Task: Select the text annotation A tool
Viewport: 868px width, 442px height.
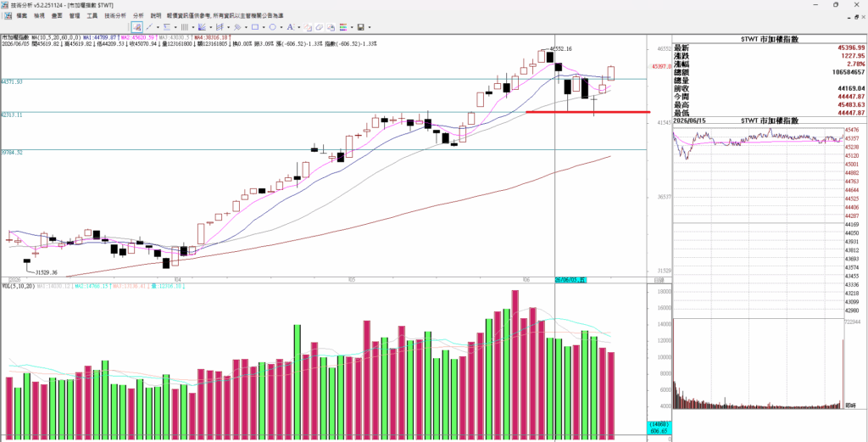Action: click(291, 27)
